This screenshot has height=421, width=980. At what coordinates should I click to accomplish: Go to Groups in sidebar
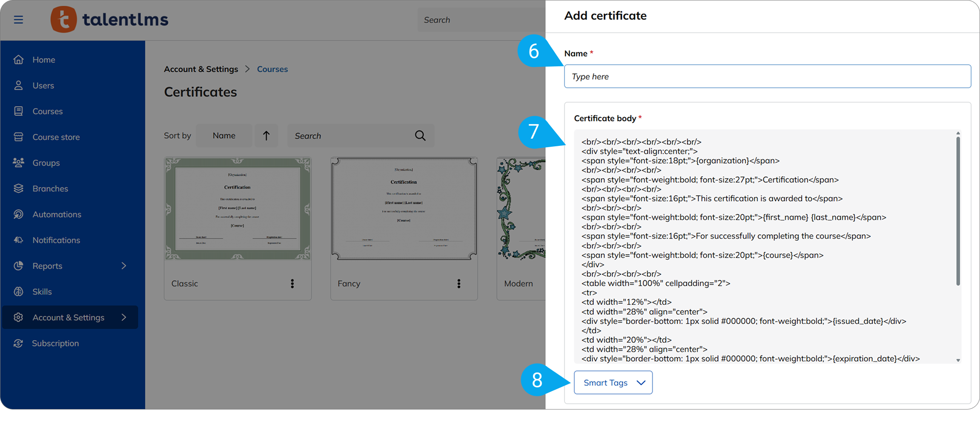[46, 163]
